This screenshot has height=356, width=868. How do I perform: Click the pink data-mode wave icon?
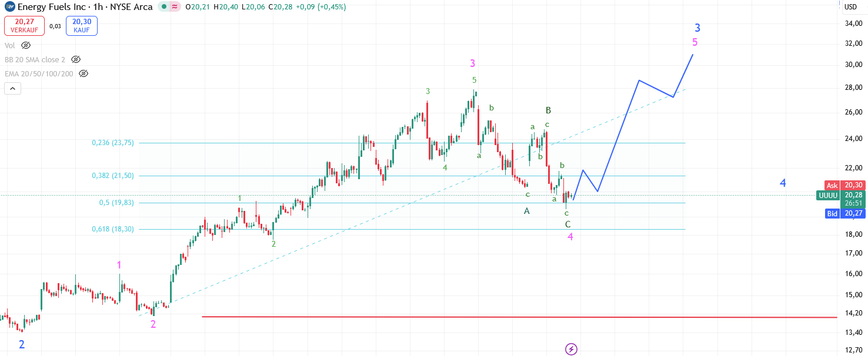click(175, 7)
